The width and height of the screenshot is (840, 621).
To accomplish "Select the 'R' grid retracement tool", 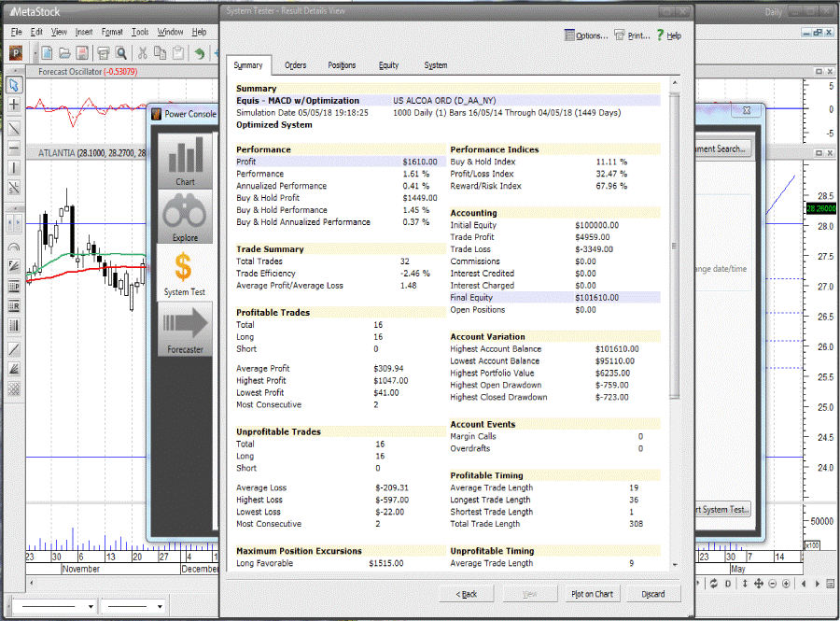I will (14, 306).
